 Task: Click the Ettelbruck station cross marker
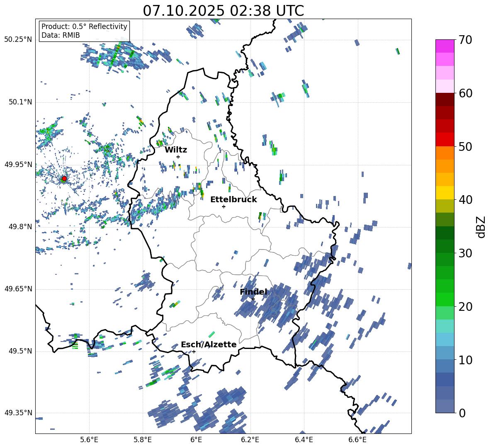point(224,206)
